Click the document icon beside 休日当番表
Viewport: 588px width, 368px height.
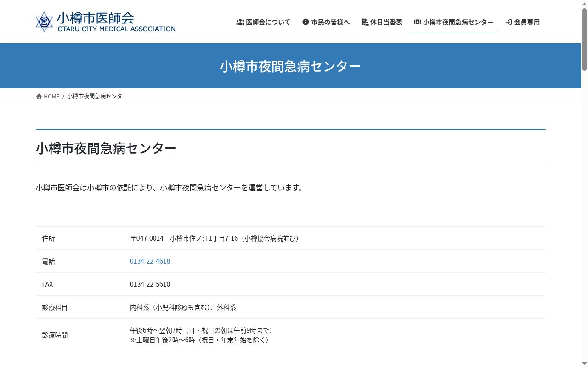pyautogui.click(x=365, y=22)
